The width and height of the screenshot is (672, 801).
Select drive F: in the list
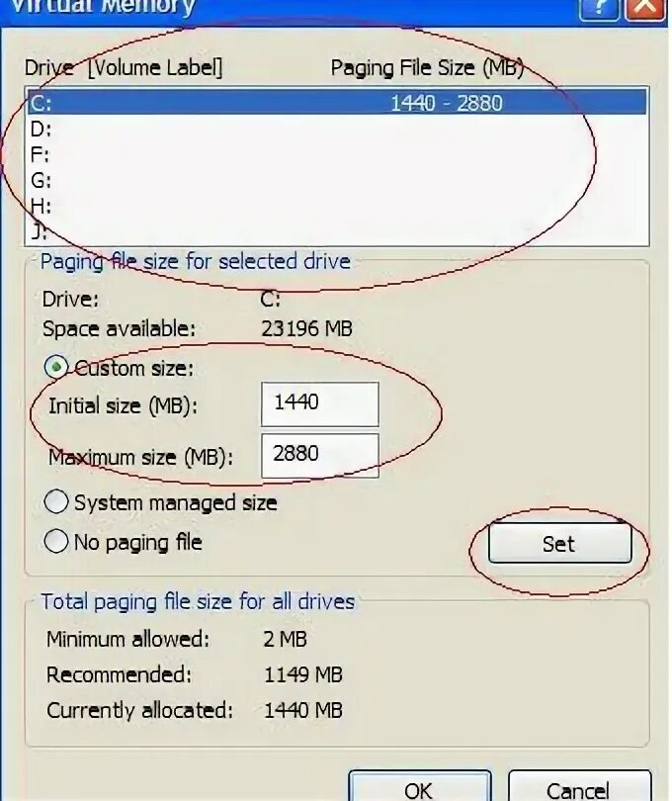[337, 154]
